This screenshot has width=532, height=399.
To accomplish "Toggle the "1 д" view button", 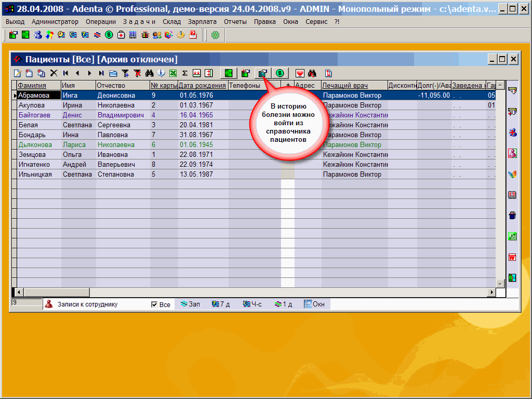I will point(284,304).
